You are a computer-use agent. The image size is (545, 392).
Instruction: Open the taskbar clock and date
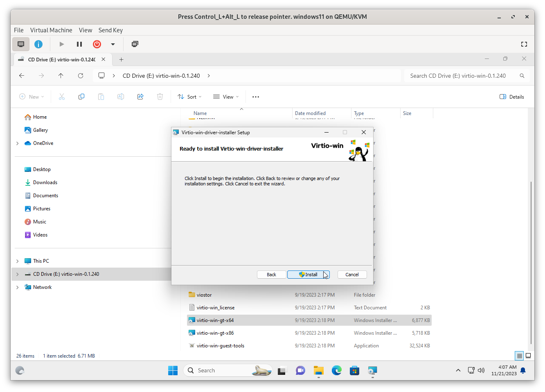[504, 370]
